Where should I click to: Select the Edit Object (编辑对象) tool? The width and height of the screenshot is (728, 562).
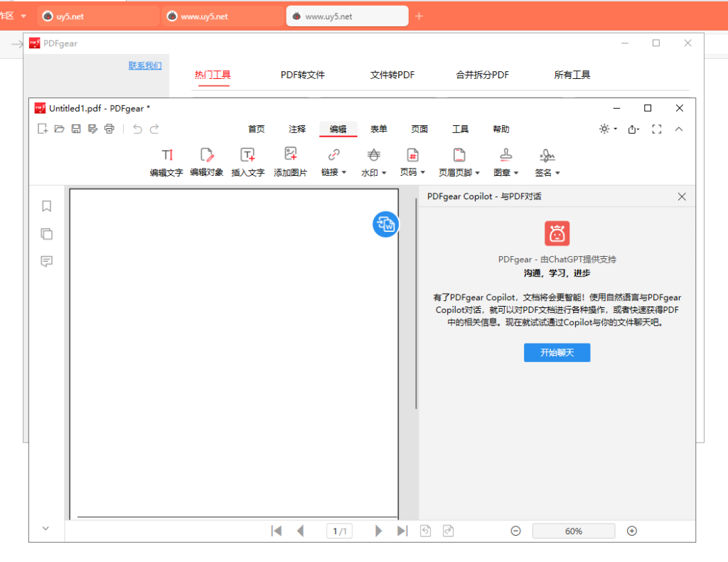tap(207, 162)
